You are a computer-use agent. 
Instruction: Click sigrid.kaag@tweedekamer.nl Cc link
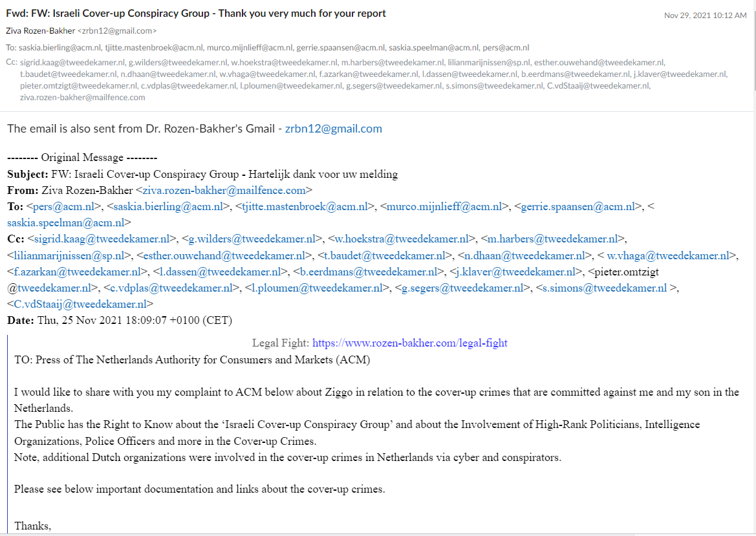(x=102, y=239)
